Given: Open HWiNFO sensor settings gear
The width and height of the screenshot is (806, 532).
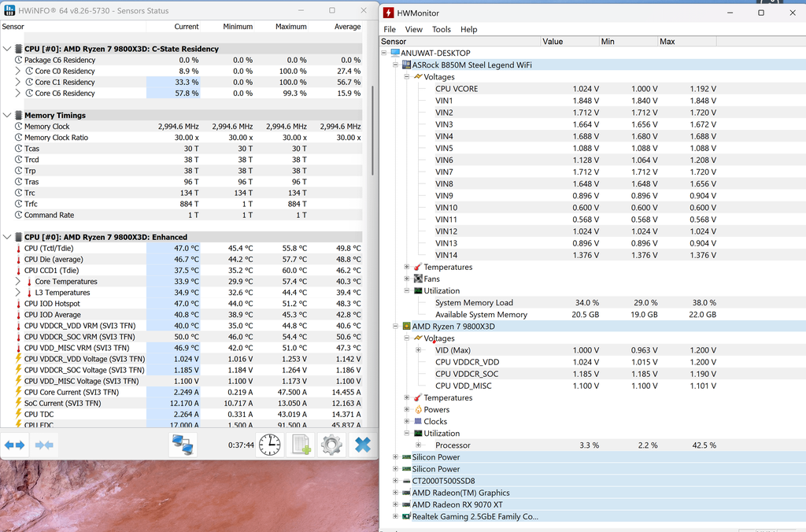Looking at the screenshot, I should tap(331, 445).
